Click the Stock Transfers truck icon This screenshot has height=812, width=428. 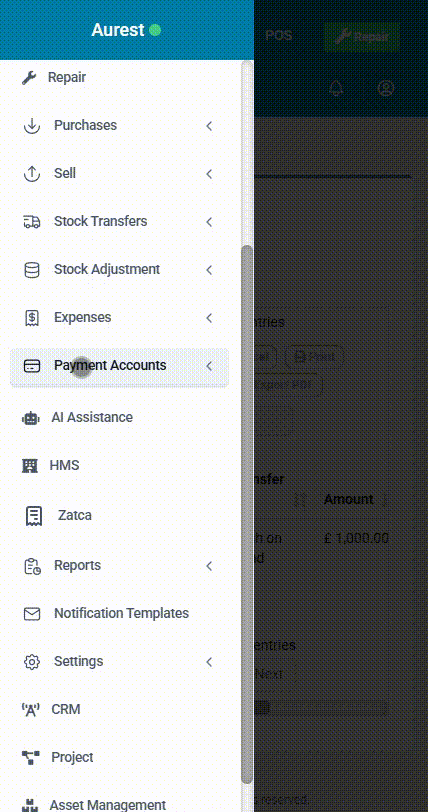(x=32, y=222)
